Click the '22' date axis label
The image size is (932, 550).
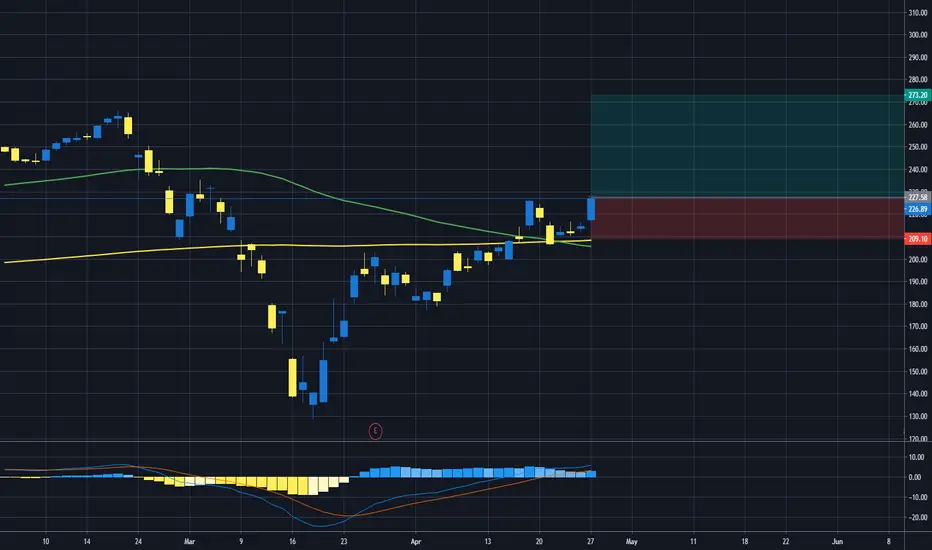point(786,542)
